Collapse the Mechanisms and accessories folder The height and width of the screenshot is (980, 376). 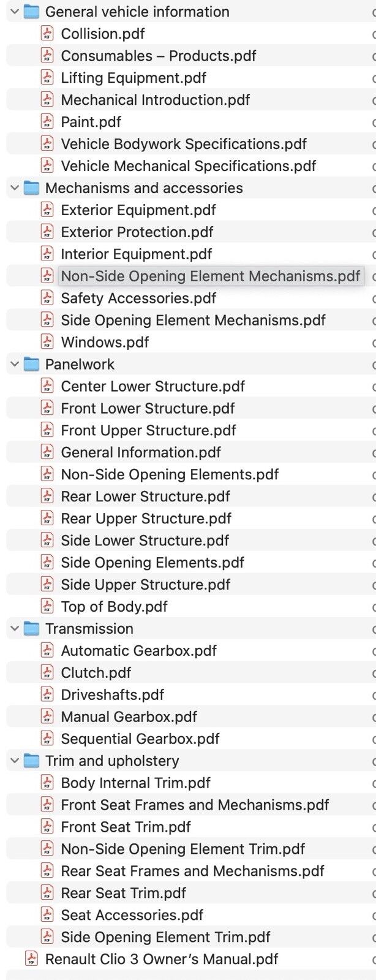[x=15, y=188]
